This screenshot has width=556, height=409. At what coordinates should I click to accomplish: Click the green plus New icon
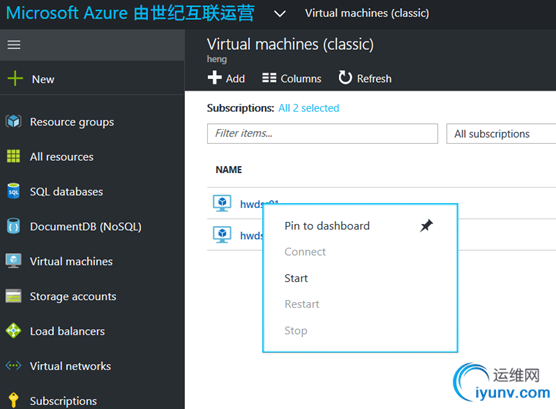(15, 78)
